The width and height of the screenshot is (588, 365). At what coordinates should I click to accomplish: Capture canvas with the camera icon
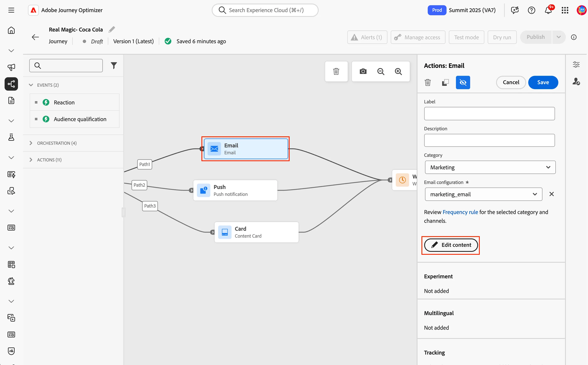coord(363,71)
